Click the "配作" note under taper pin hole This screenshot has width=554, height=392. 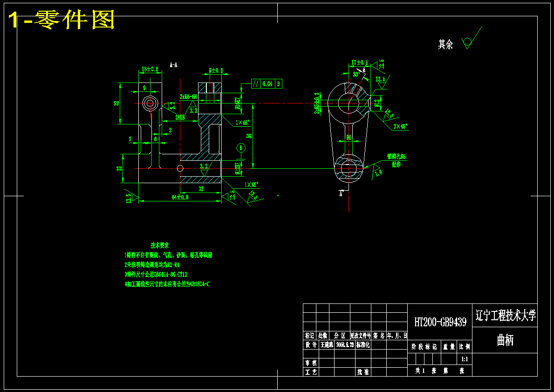pos(396,164)
